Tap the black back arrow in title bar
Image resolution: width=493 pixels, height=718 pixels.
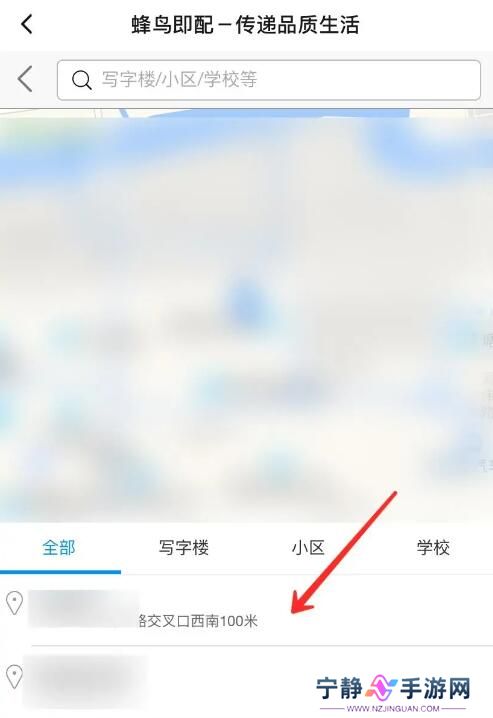(x=27, y=24)
